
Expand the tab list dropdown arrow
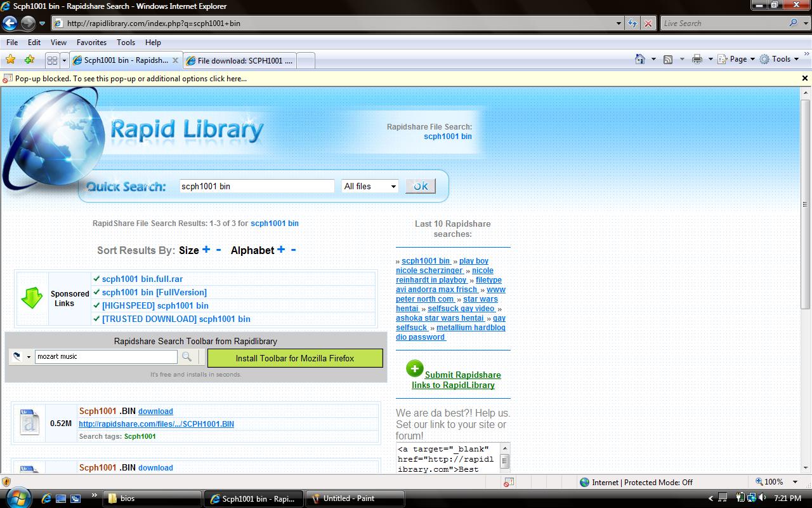point(64,60)
